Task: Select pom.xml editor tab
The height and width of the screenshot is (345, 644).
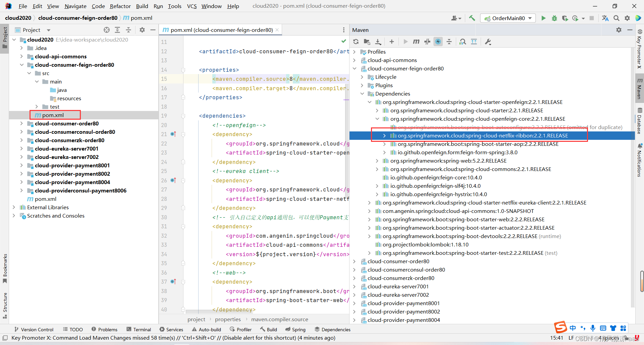Action: [221, 30]
